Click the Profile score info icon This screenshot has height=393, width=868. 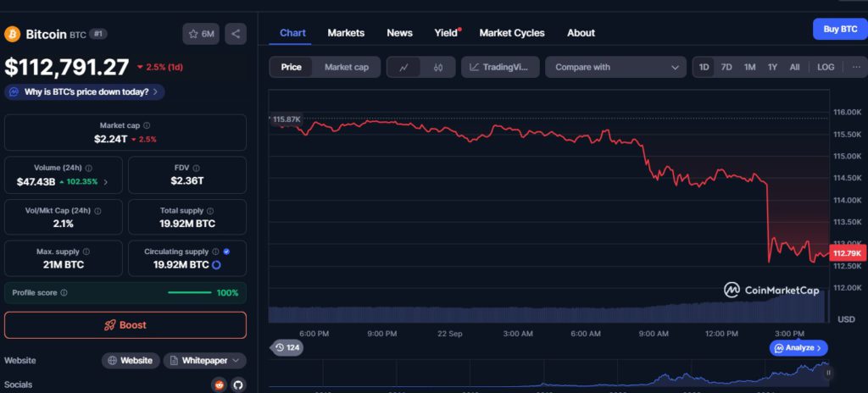pos(64,293)
